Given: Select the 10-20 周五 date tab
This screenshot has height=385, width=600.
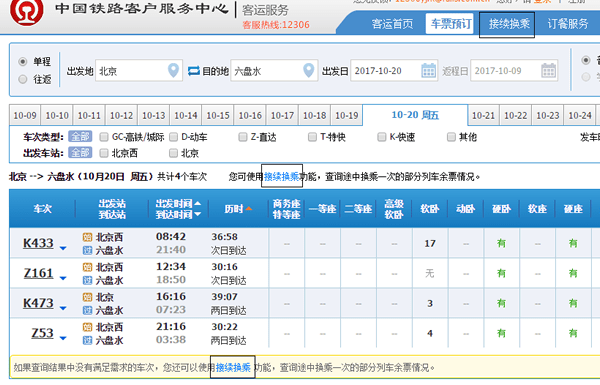Looking at the screenshot, I should tap(415, 115).
